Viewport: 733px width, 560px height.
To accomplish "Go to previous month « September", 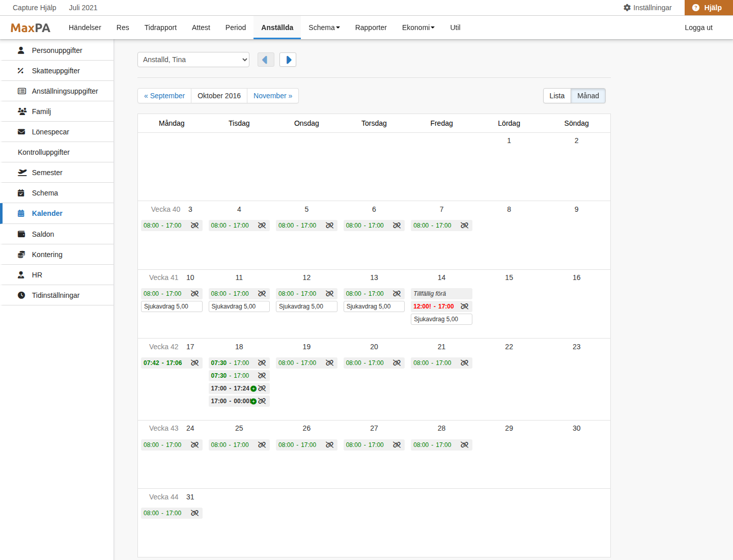I will (164, 96).
